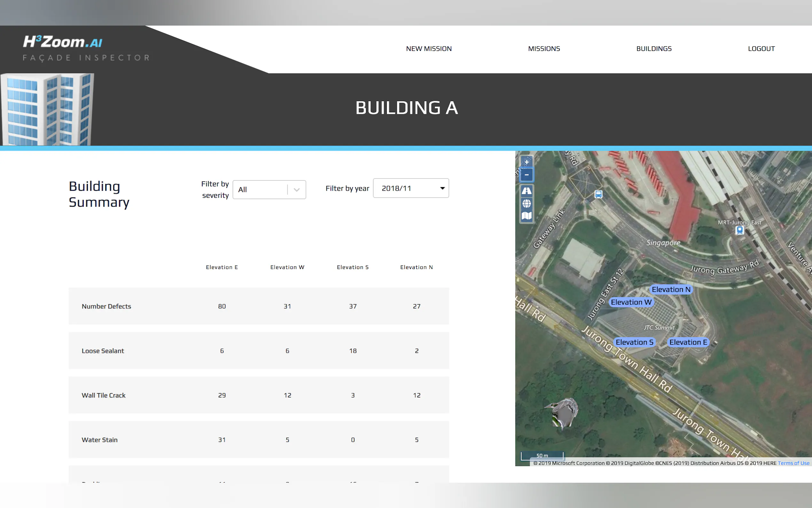Go to New Mission page
812x508 pixels.
point(429,49)
